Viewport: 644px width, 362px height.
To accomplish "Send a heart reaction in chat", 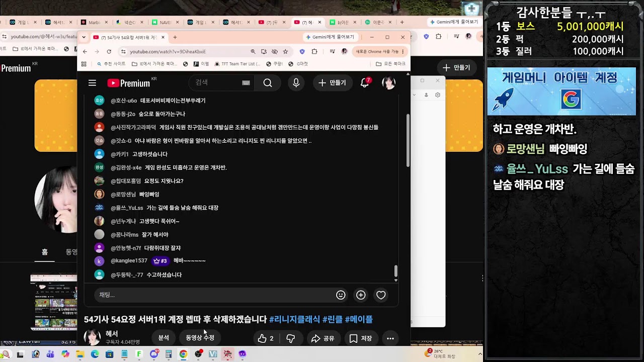I will (x=381, y=295).
